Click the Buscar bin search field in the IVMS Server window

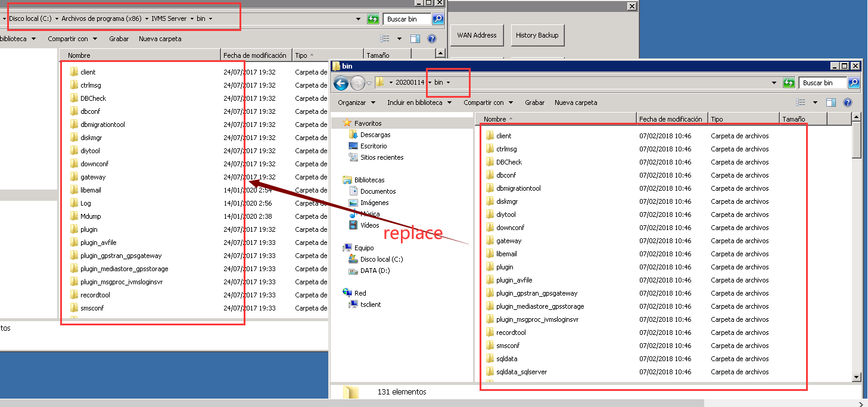[407, 19]
